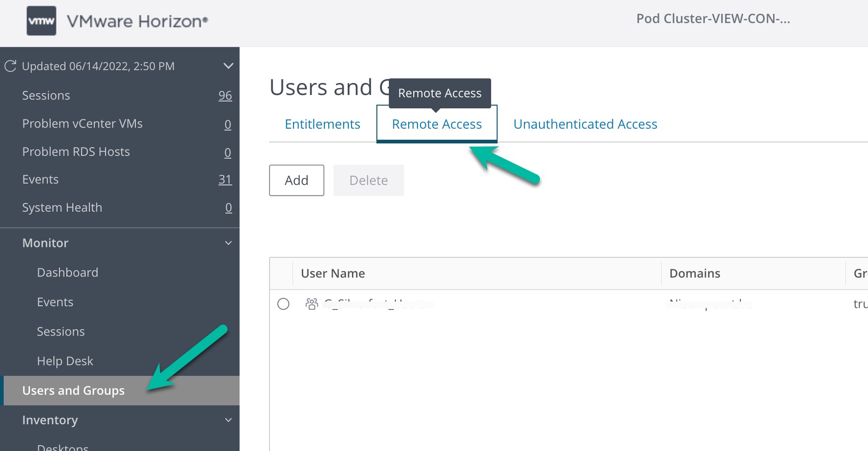Open the Events count link 31
Viewport: 868px width, 451px height.
coord(225,179)
